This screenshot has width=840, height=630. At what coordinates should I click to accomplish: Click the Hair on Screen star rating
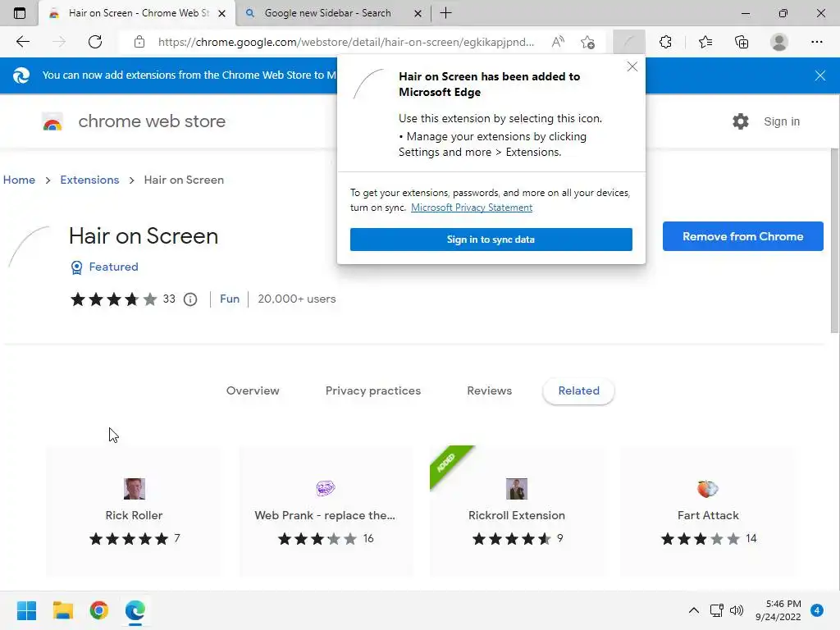coord(113,299)
